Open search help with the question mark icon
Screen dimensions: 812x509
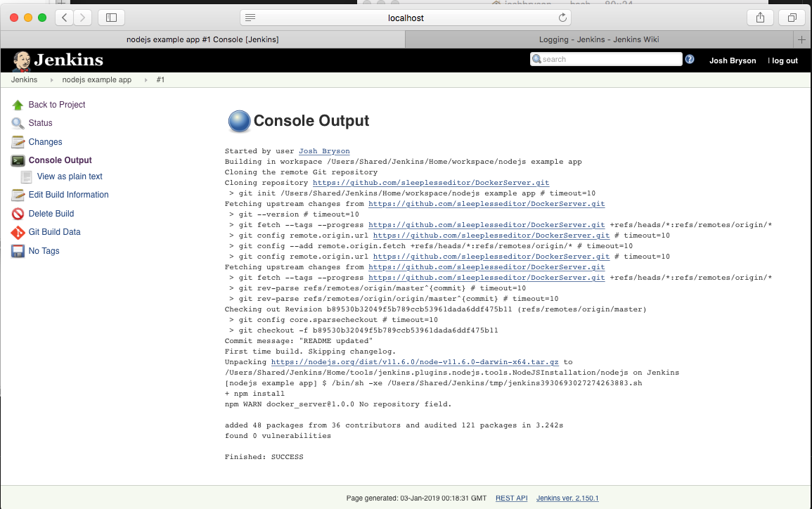tap(690, 59)
